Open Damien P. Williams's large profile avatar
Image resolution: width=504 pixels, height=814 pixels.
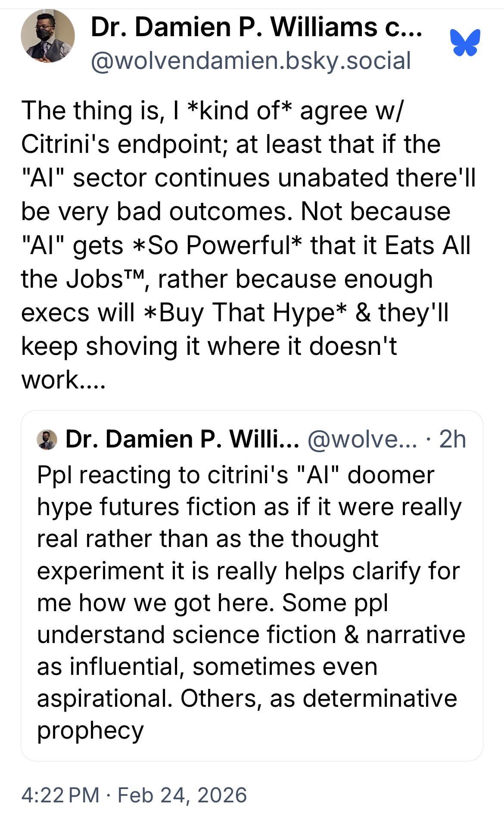coord(47,37)
